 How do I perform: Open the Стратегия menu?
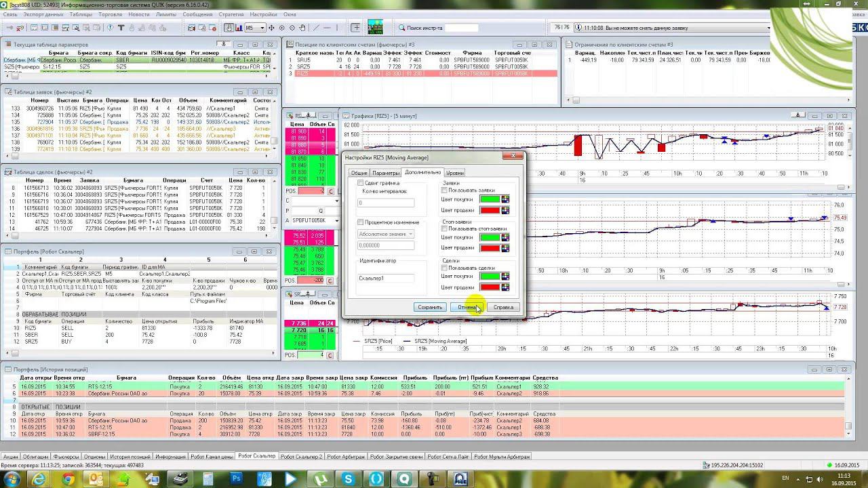pyautogui.click(x=231, y=14)
